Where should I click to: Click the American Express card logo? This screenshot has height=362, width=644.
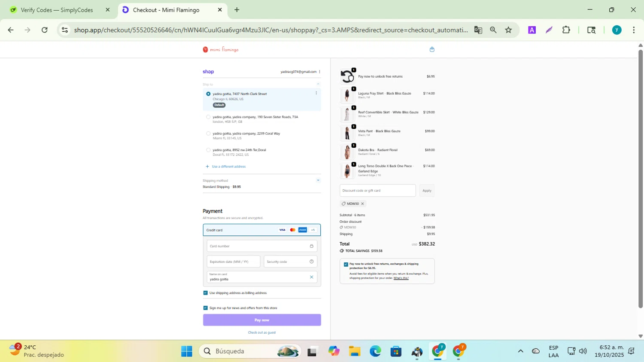click(303, 230)
